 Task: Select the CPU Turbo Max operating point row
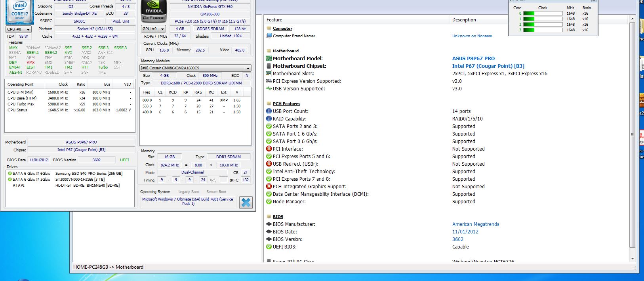(70, 104)
